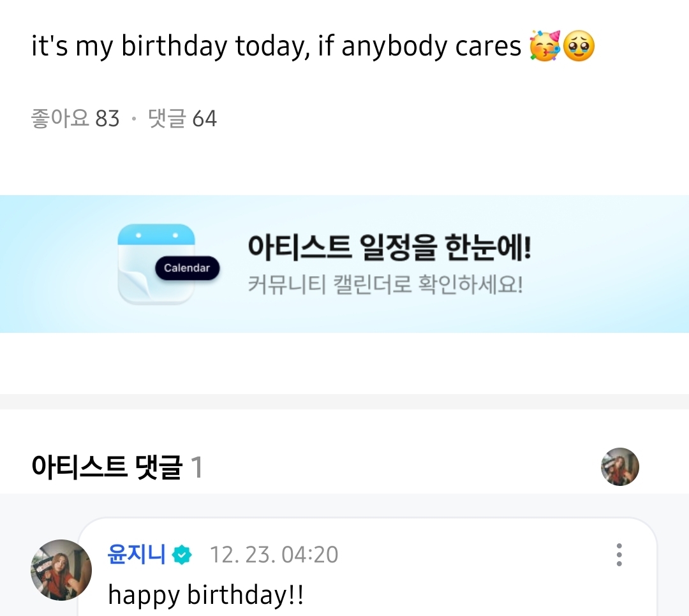
Task: Click the birthday post text
Action: pyautogui.click(x=276, y=47)
